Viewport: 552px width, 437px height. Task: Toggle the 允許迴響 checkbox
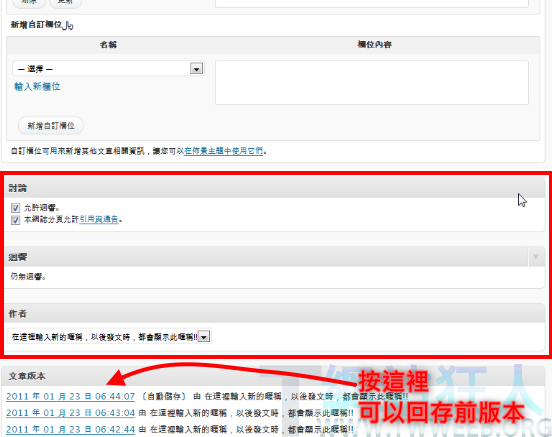coord(15,208)
